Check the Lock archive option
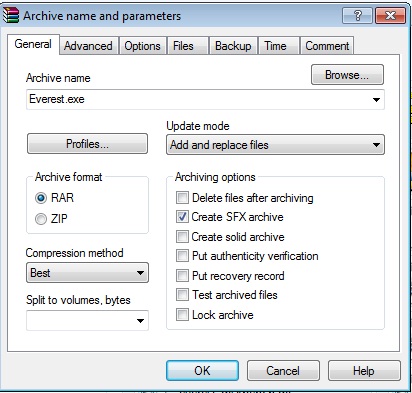 click(182, 315)
